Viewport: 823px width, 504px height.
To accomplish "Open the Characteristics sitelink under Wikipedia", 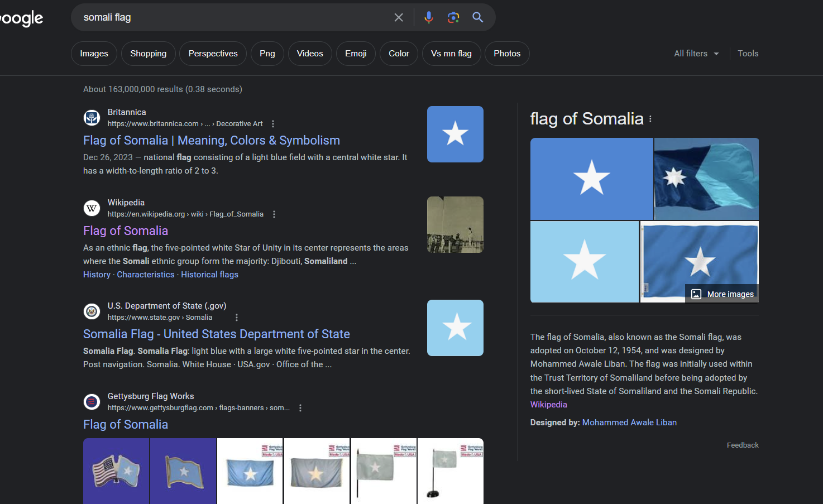I will (x=146, y=275).
